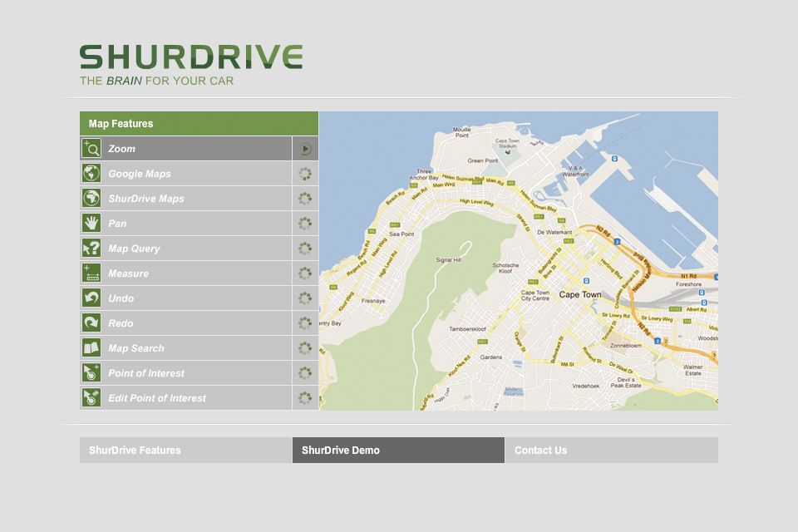Click the Walmer Estate map label
The height and width of the screenshot is (532, 798).
click(692, 370)
